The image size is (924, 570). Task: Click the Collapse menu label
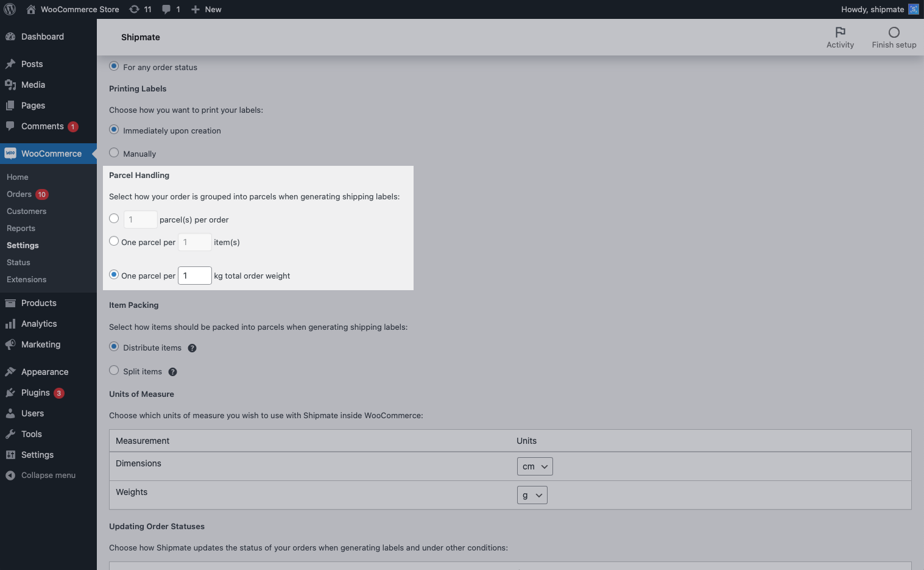tap(48, 475)
